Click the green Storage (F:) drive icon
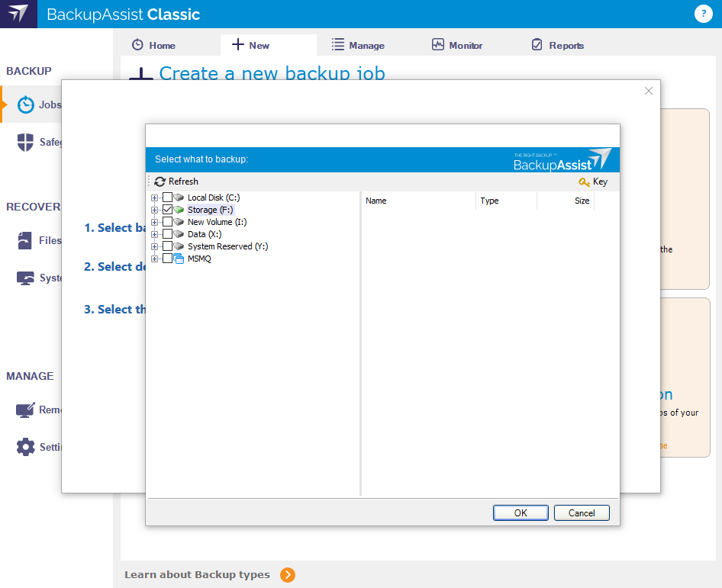722x588 pixels. click(x=179, y=210)
